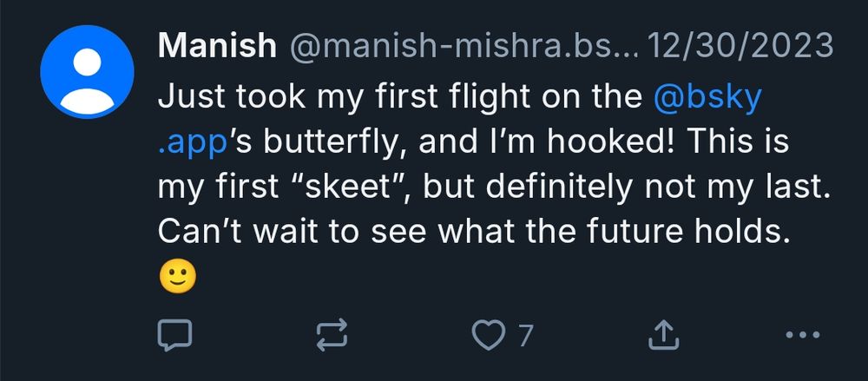Open the @manish-mishra.bs… handle link
The height and width of the screenshot is (381, 868).
[464, 45]
